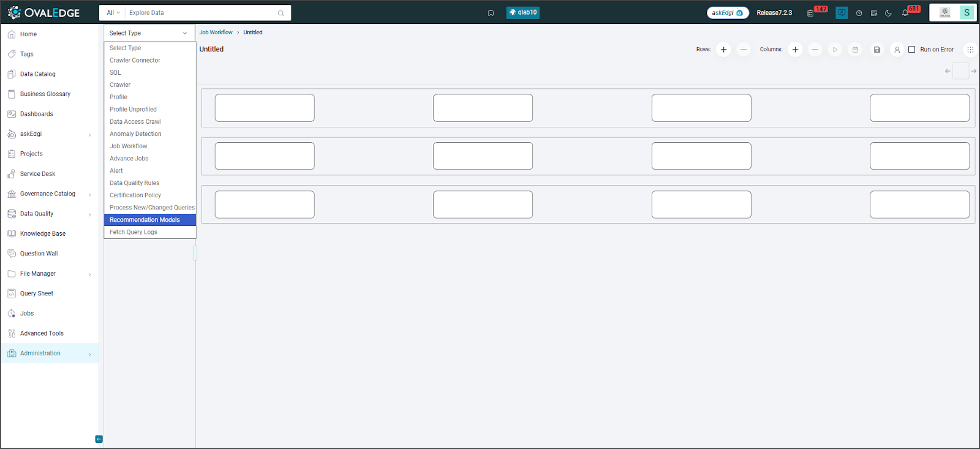The width and height of the screenshot is (980, 449).
Task: Open the notifications bell icon
Action: coord(905,13)
